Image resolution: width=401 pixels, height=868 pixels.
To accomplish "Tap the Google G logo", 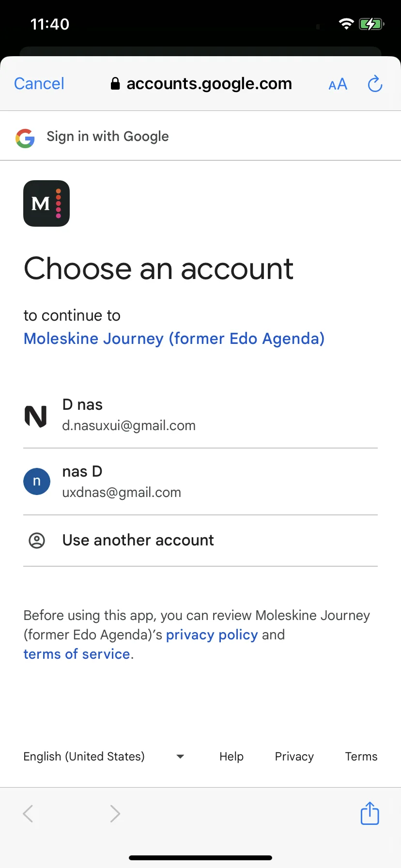I will [25, 138].
